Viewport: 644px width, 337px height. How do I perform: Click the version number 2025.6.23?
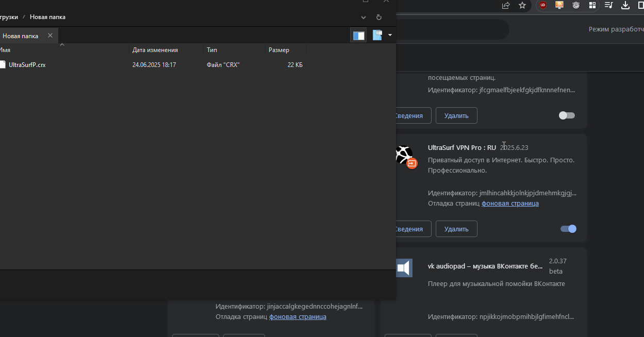[x=514, y=148]
